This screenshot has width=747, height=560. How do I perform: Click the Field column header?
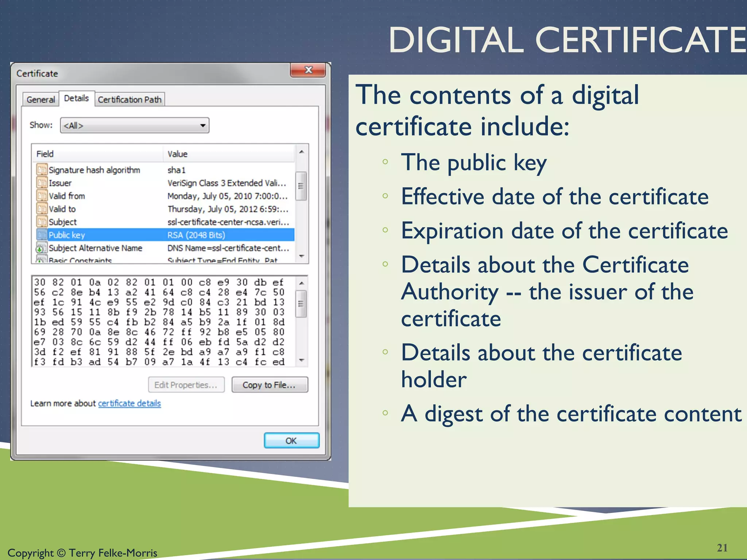coord(98,154)
